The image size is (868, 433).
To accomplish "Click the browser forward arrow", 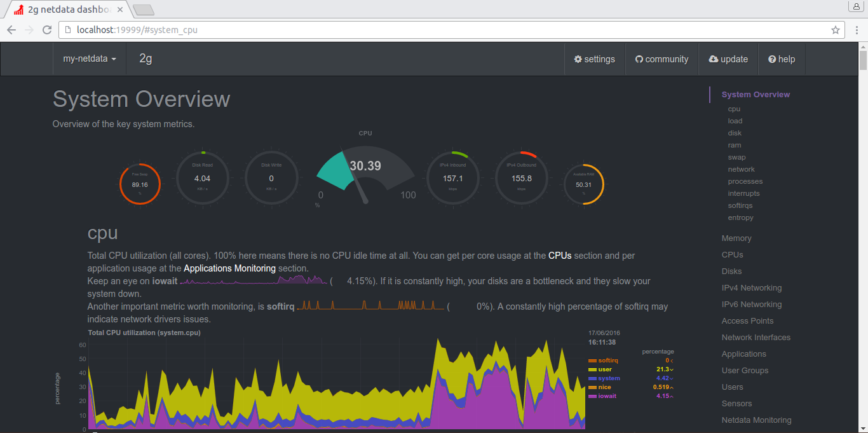I will coord(29,30).
